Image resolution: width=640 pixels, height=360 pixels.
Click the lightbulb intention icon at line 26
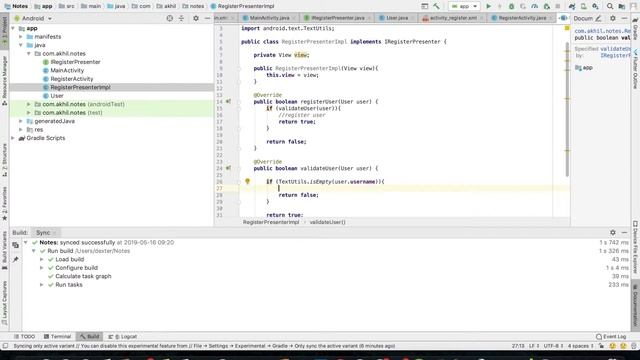pos(247,181)
